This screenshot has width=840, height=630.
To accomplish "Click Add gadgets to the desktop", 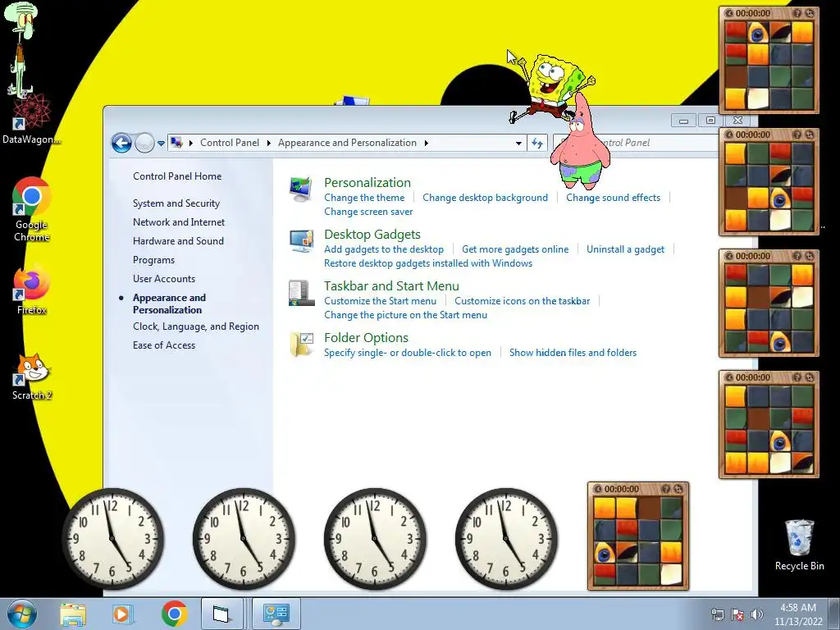I will (x=384, y=249).
